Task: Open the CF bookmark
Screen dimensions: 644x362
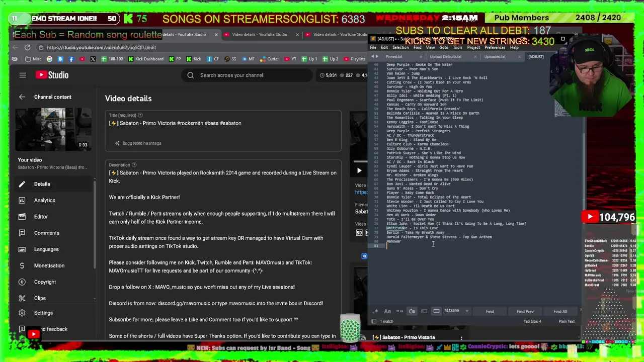Action: click(x=213, y=59)
